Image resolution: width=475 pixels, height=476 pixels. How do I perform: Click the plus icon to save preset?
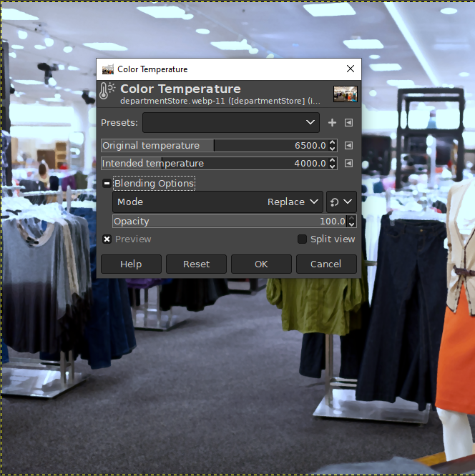[332, 123]
